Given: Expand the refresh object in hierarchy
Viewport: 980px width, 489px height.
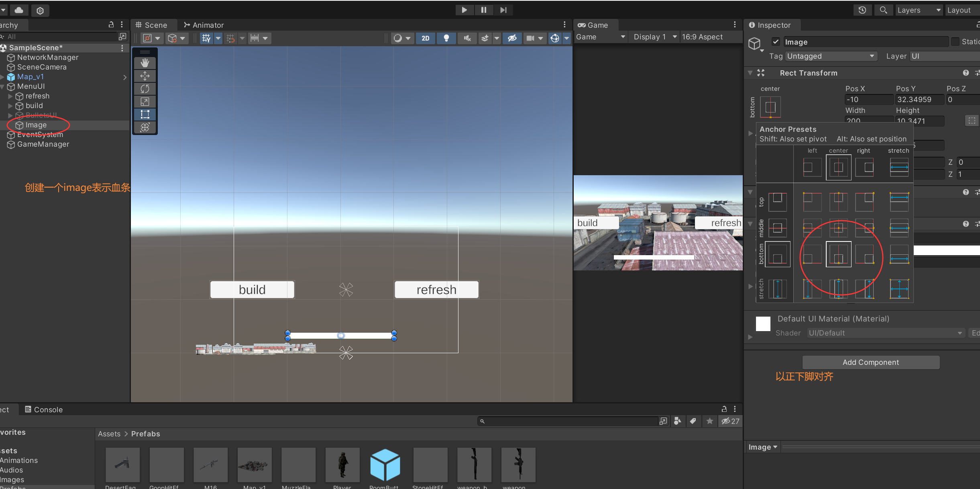Looking at the screenshot, I should tap(10, 96).
